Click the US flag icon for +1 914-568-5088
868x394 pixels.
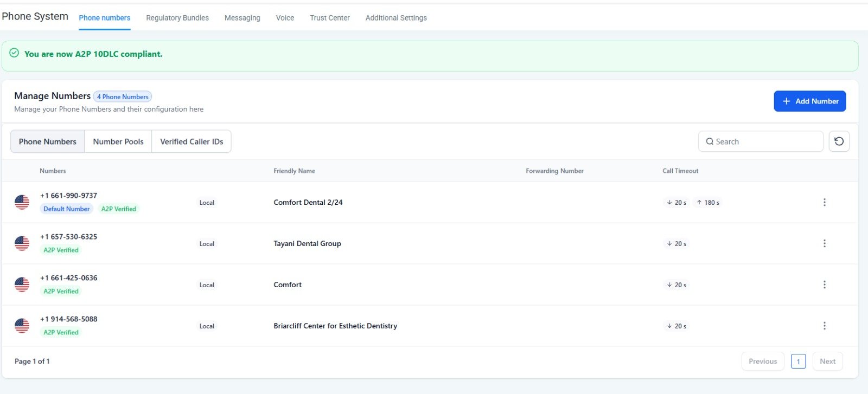(x=22, y=326)
